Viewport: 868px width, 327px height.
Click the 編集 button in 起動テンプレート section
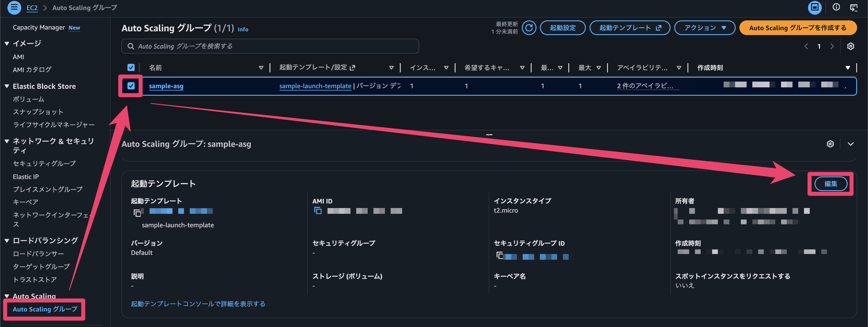(x=830, y=184)
